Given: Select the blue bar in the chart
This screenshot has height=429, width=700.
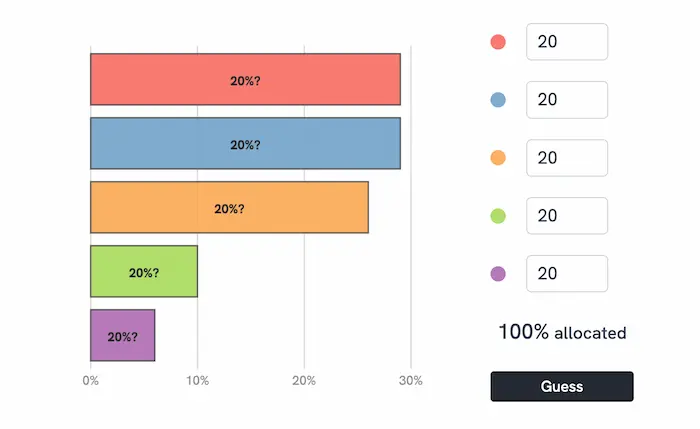Looking at the screenshot, I should (x=245, y=143).
